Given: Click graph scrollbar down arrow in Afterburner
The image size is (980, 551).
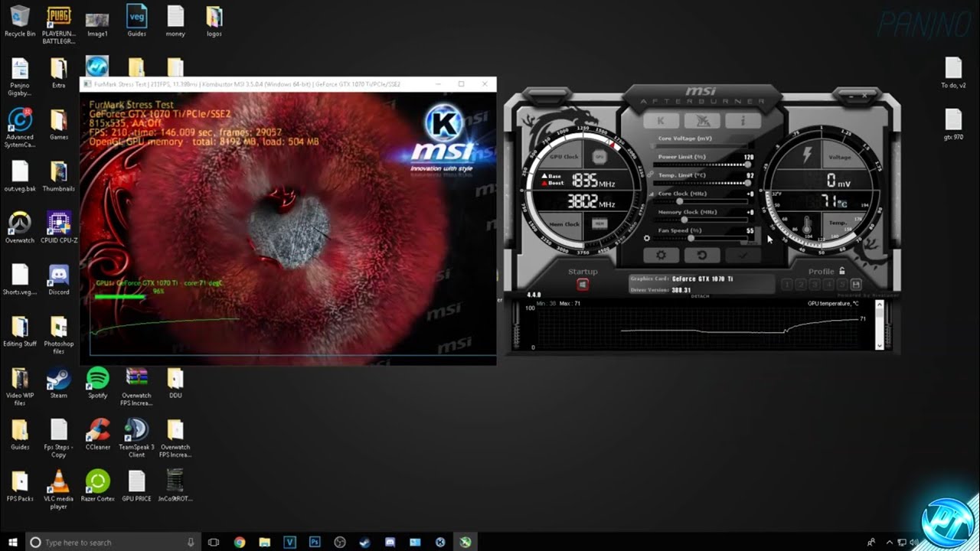Looking at the screenshot, I should pos(879,345).
